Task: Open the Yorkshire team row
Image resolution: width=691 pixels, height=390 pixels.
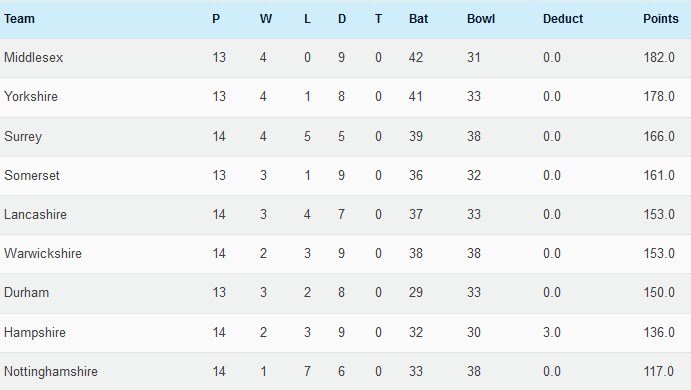Action: coord(346,97)
